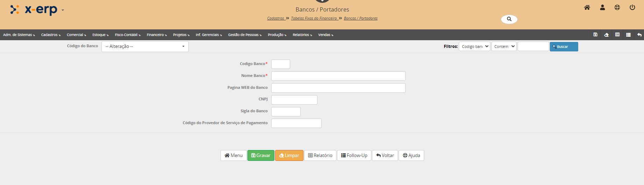The image size is (644, 185).
Task: Click the home icon in the header
Action: point(587,7)
